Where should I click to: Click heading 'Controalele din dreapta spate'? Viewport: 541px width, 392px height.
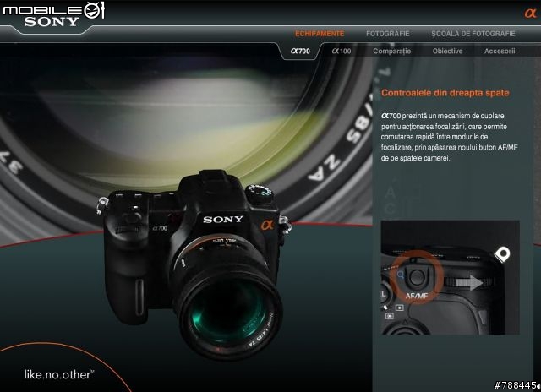pos(445,93)
